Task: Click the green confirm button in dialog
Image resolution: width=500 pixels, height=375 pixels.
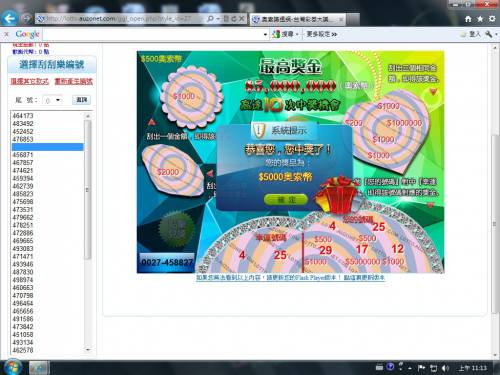Action: pos(286,200)
